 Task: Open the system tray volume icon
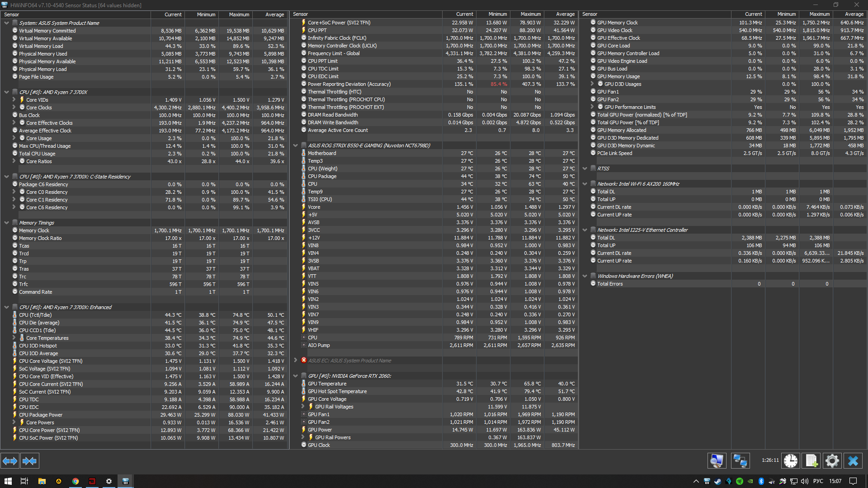[x=805, y=481]
